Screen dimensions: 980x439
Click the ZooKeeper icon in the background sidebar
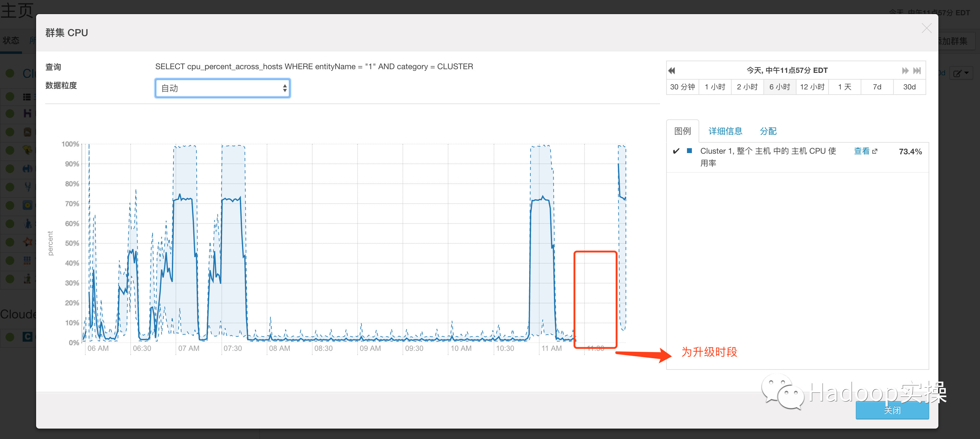tap(28, 279)
